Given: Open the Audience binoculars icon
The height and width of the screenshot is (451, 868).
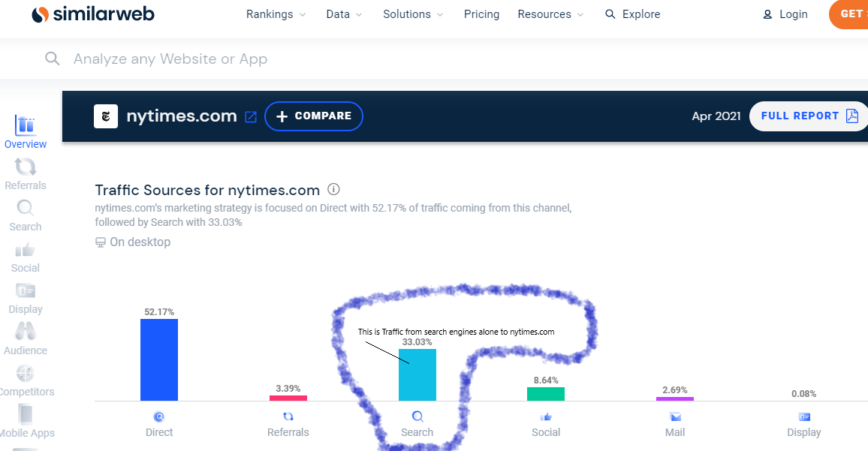Looking at the screenshot, I should coord(26,332).
